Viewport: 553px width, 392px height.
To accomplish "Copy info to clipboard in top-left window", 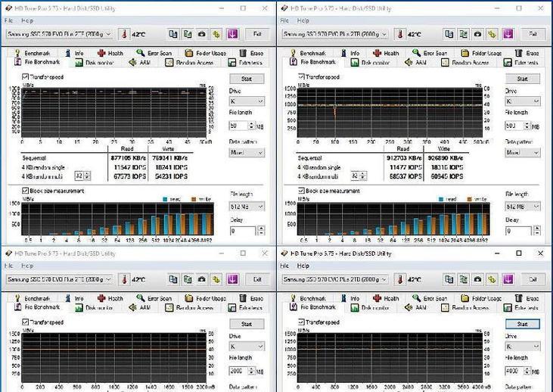I will point(172,34).
